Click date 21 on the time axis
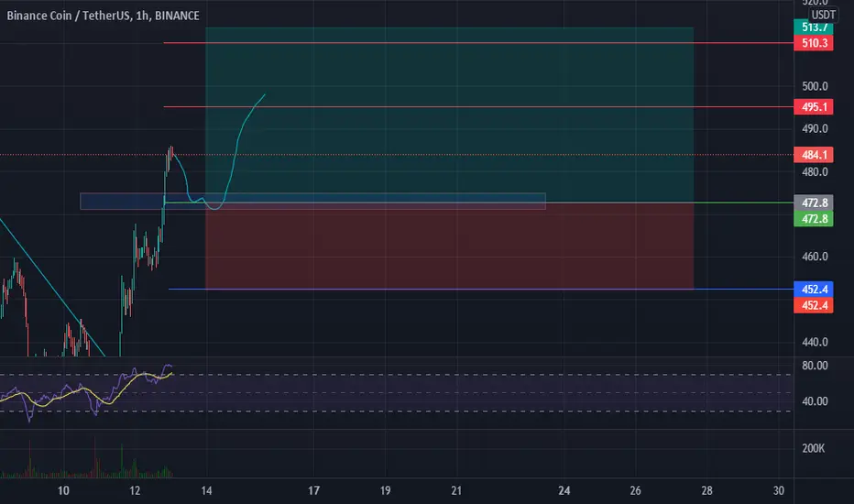The image size is (854, 504). pos(456,490)
